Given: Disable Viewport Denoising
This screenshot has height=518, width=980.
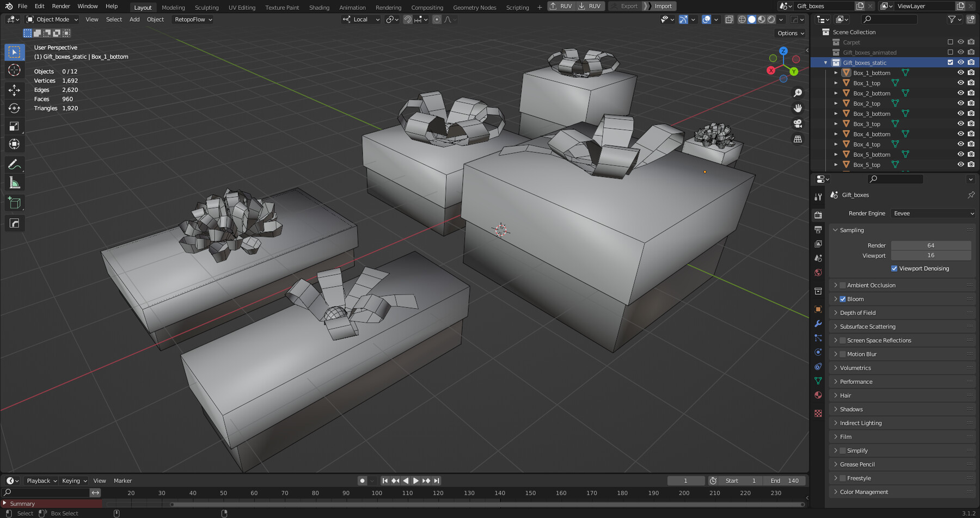Looking at the screenshot, I should tap(893, 268).
